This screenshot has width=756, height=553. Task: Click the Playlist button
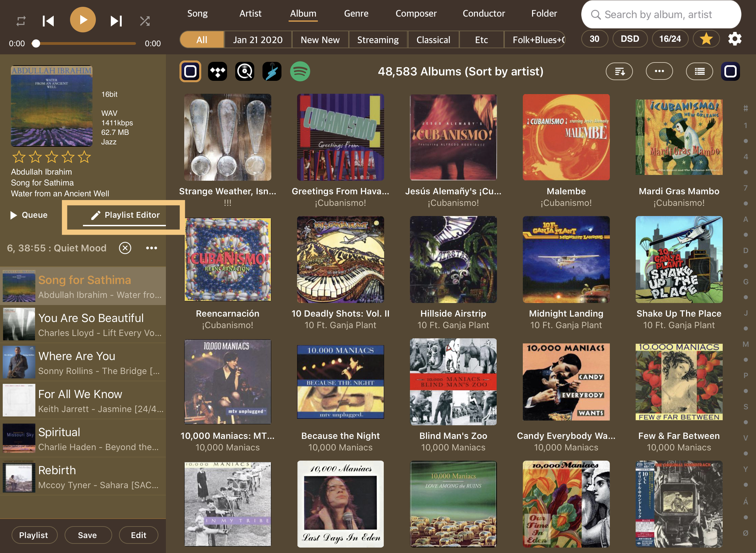(34, 535)
